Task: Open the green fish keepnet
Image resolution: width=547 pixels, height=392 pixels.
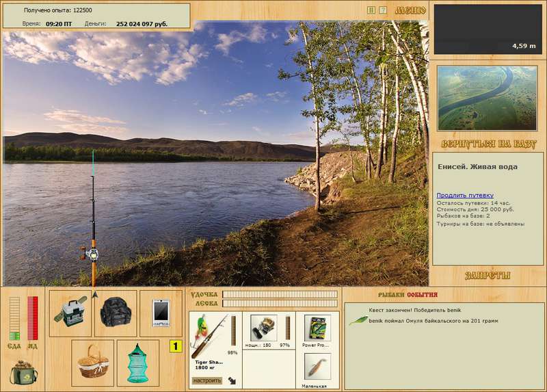Action: tap(138, 363)
